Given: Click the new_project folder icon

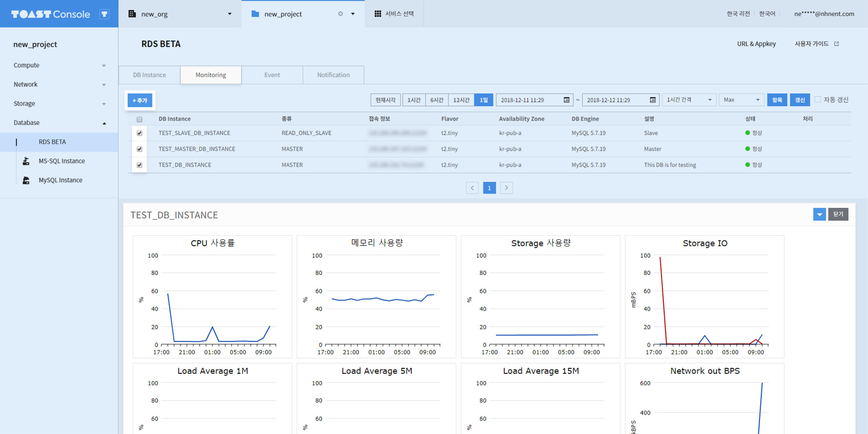Looking at the screenshot, I should (x=255, y=14).
